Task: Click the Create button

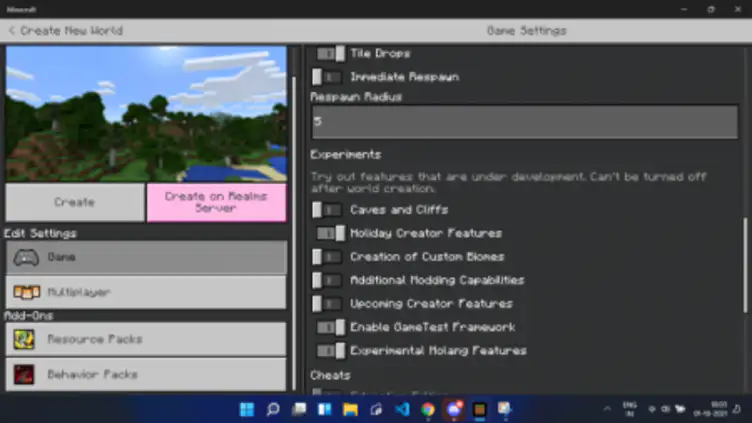Action: [75, 202]
